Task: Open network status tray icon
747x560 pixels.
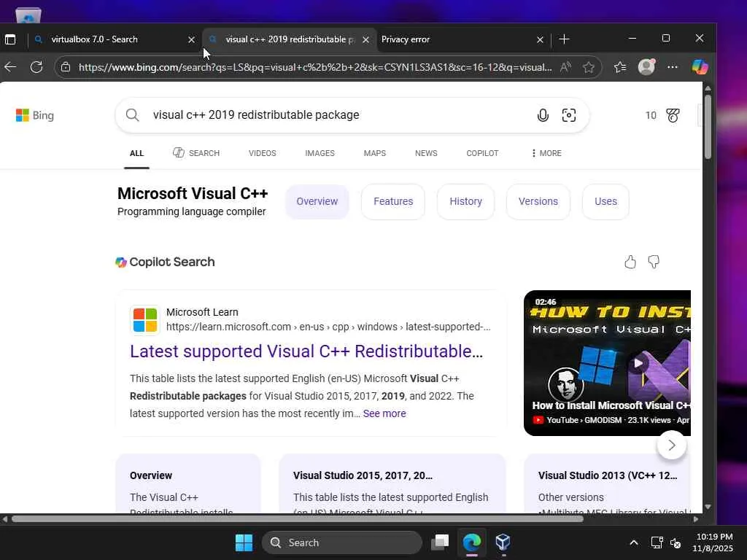Action: (657, 542)
